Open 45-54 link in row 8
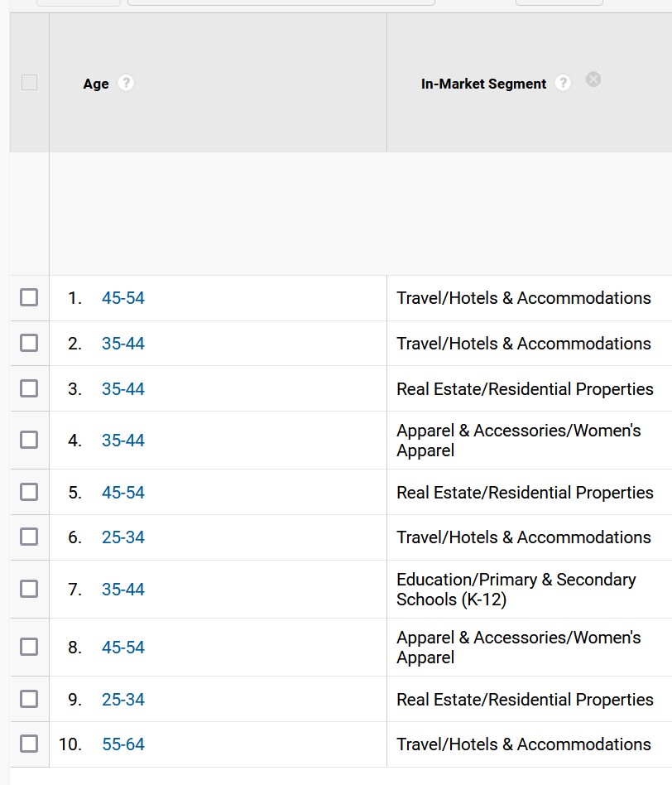The width and height of the screenshot is (672, 785). pos(123,648)
